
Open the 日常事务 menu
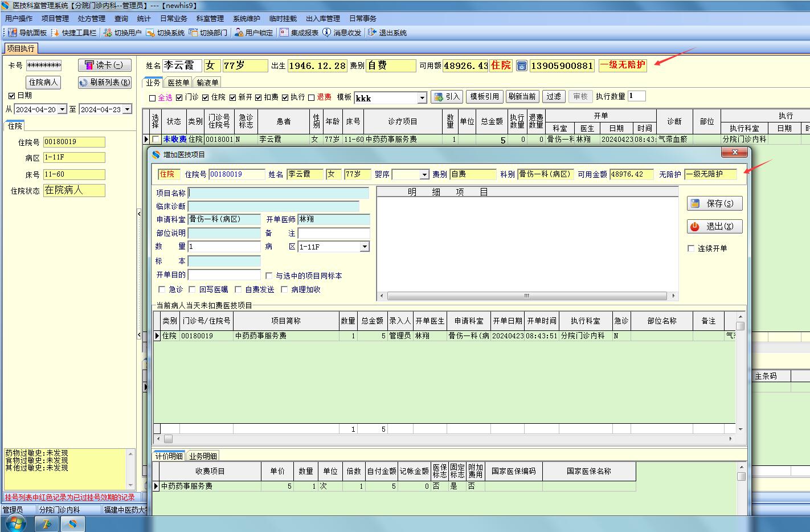[x=363, y=19]
